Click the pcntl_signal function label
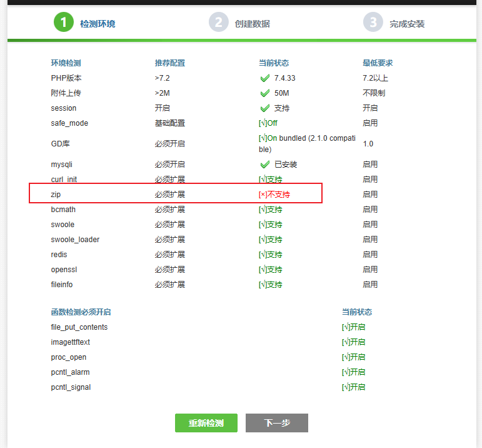Screen dimensions: 482x448 point(71,387)
